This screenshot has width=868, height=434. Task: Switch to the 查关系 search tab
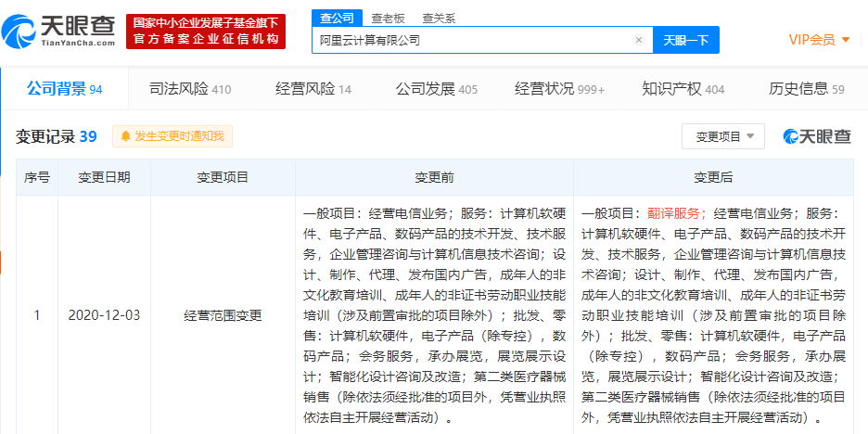click(439, 19)
